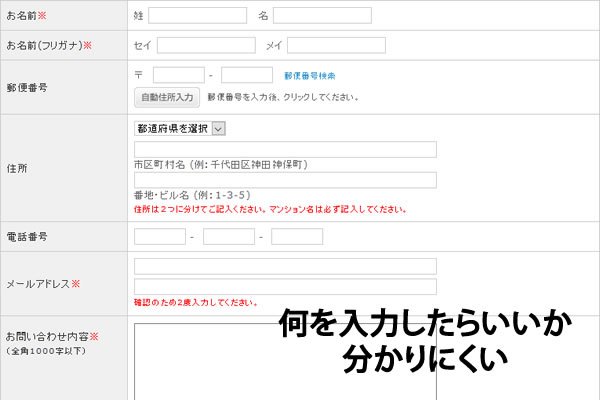The image size is (600, 400).
Task: Click the 住所 row label
Action: click(17, 168)
